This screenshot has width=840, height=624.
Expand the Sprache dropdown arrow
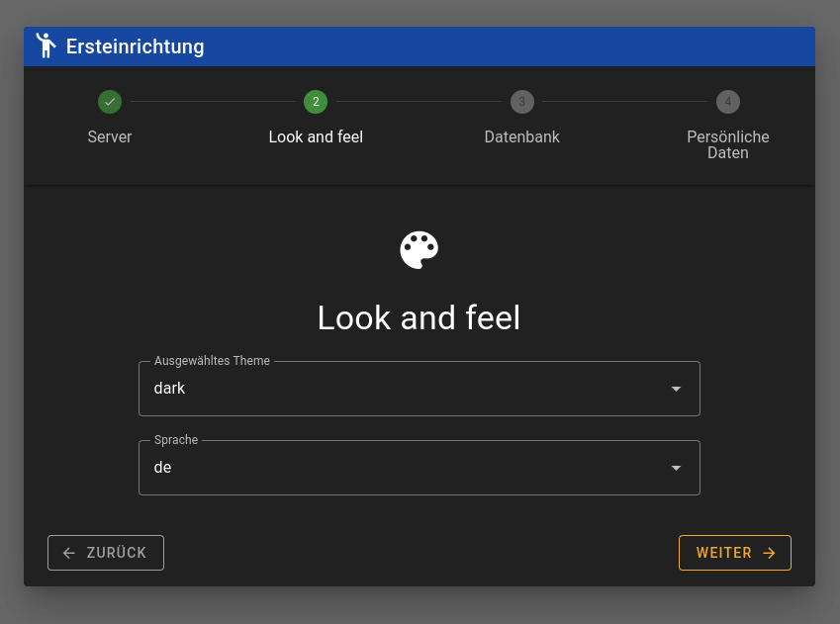coord(676,468)
